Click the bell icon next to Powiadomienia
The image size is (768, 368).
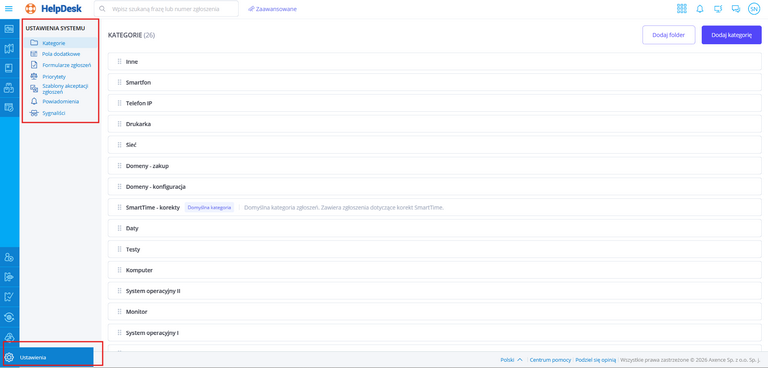pyautogui.click(x=34, y=101)
